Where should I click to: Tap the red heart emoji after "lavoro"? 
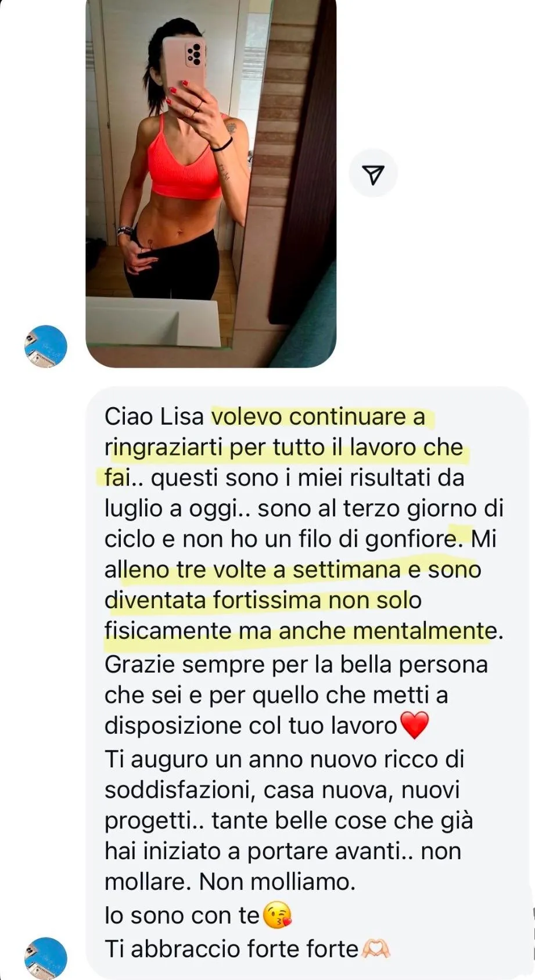point(415,725)
